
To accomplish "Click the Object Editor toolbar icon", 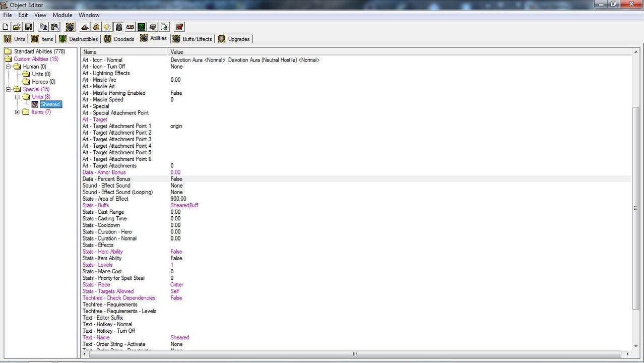I will (119, 27).
